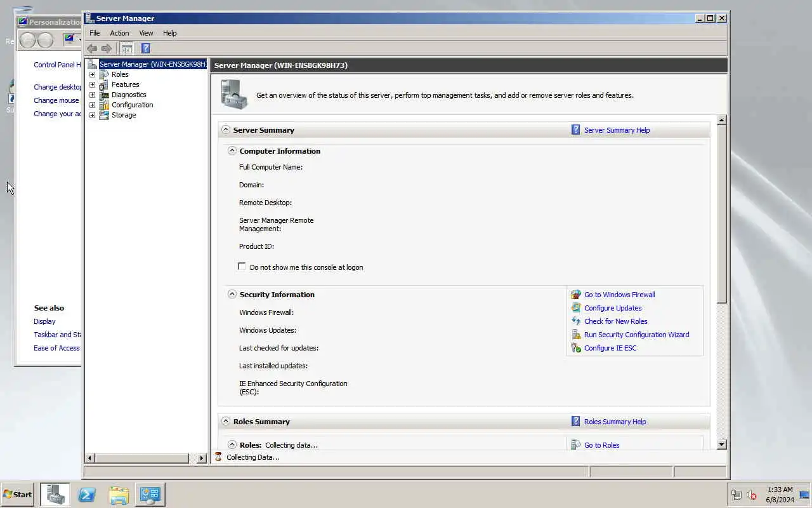812x508 pixels.
Task: Expand the Configuration tree node
Action: (x=92, y=105)
